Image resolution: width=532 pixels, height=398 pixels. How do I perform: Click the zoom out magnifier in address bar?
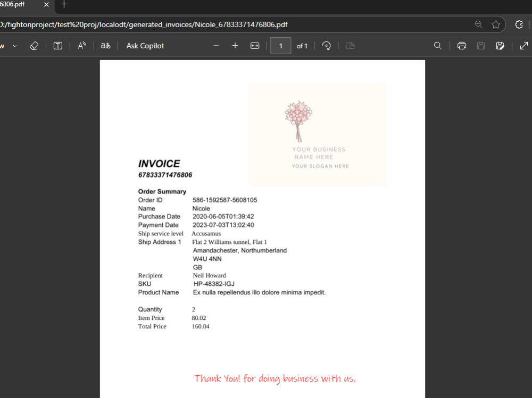click(478, 24)
